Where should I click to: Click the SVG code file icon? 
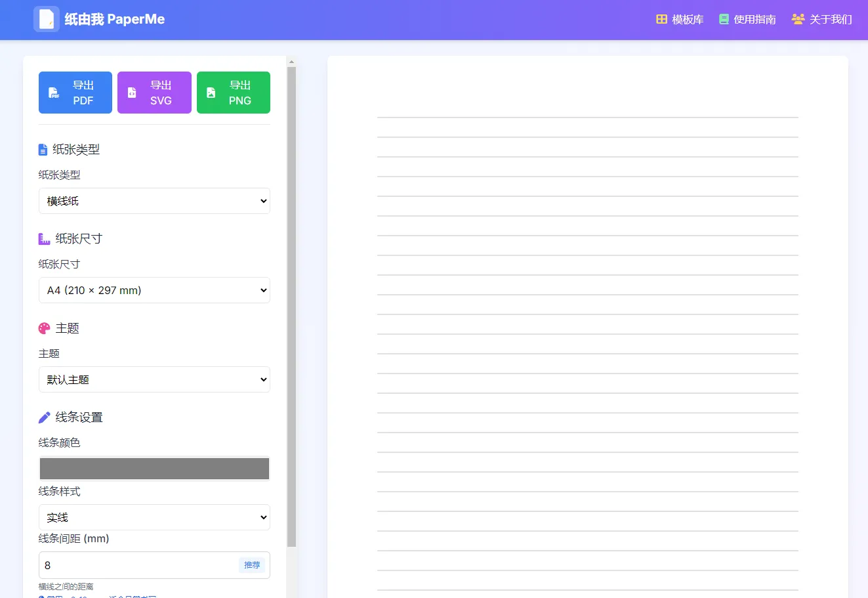[132, 93]
